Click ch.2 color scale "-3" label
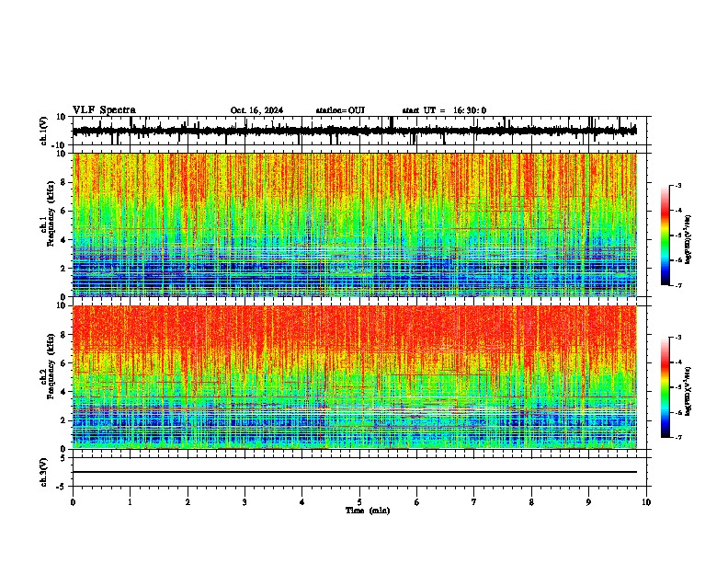728x563 pixels. point(678,338)
